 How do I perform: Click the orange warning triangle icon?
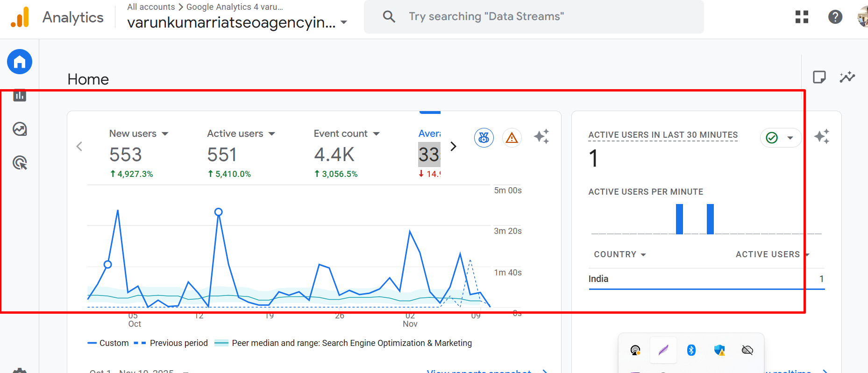click(512, 138)
